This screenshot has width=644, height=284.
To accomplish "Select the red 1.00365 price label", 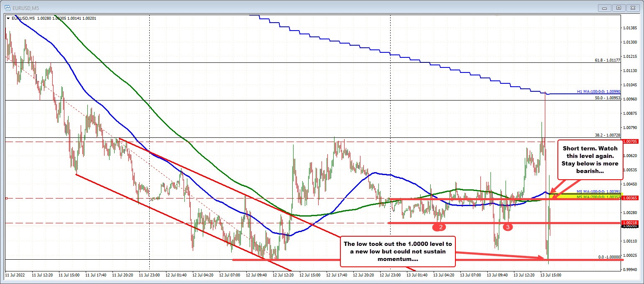I will coord(630,198).
